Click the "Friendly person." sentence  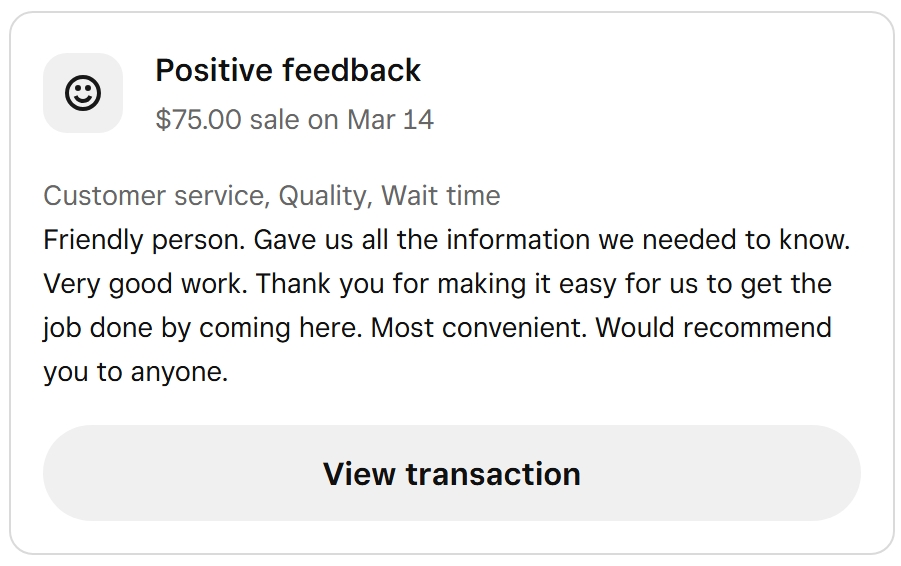[143, 240]
